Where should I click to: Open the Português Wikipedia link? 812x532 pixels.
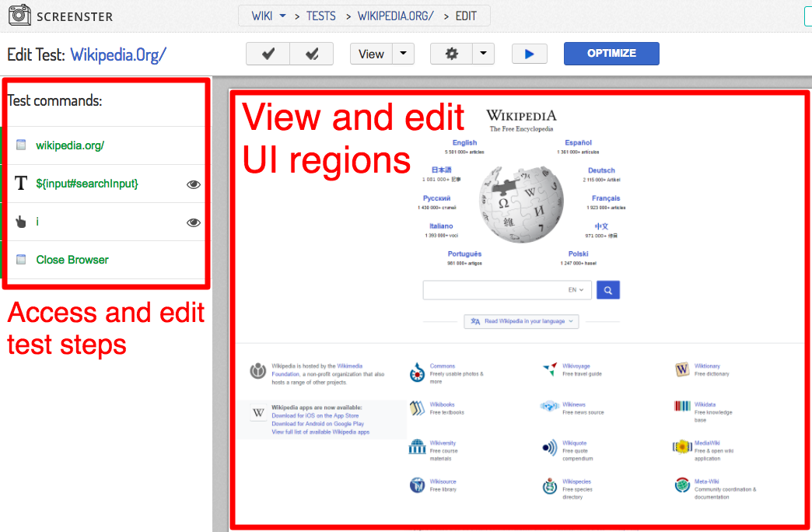point(464,254)
